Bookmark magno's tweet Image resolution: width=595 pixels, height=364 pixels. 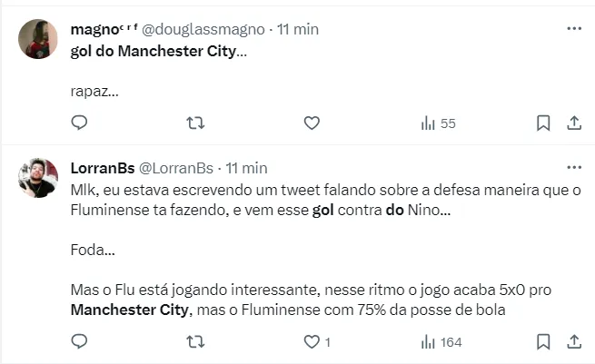(x=542, y=123)
